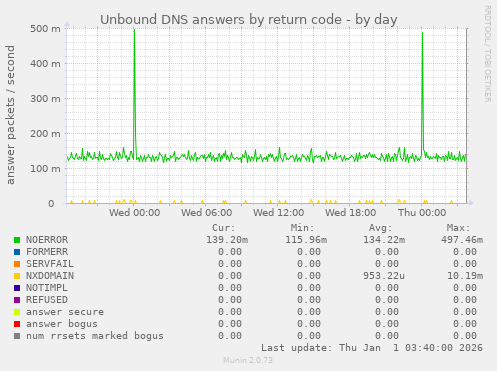Viewport: 497px width, 371px height.
Task: Click the gray num rrsets marked bogus swatch
Action: click(17, 336)
